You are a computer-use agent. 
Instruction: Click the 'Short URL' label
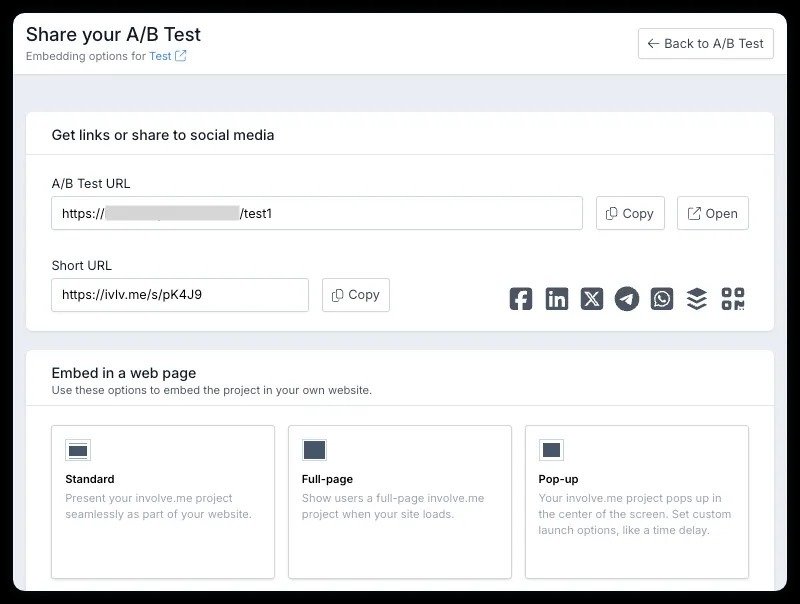pos(82,265)
